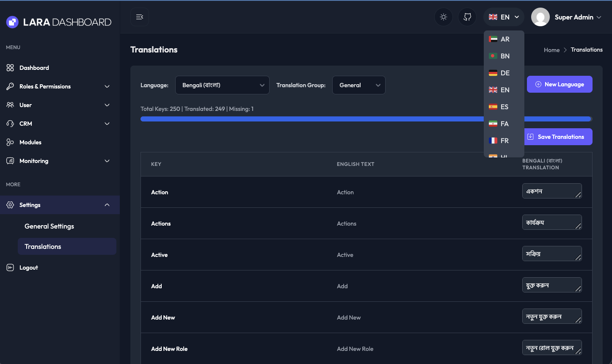The height and width of the screenshot is (364, 612).
Task: Pick FR from the language menu
Action: click(x=504, y=141)
